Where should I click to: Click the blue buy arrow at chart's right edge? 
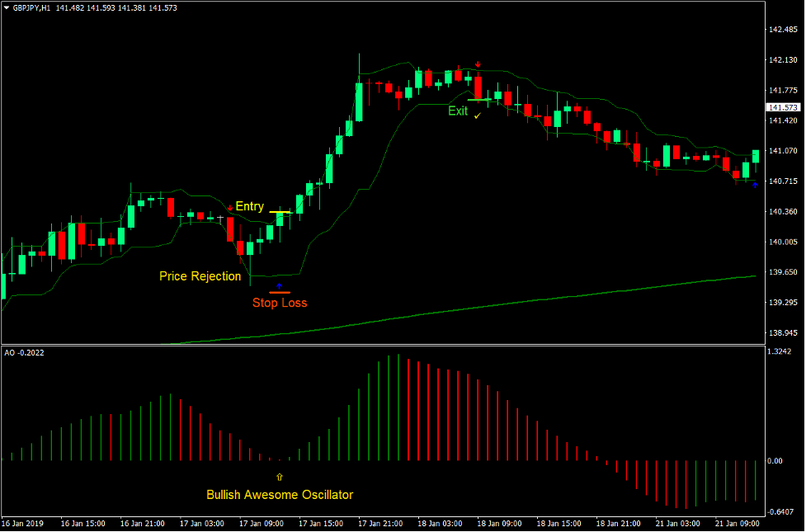coord(755,185)
